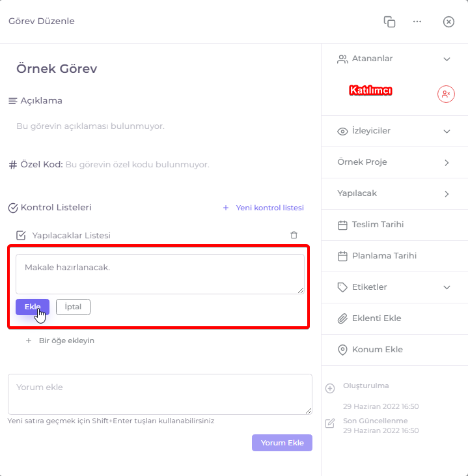
Task: Open the Yapılacak status selection
Action: coord(394,193)
